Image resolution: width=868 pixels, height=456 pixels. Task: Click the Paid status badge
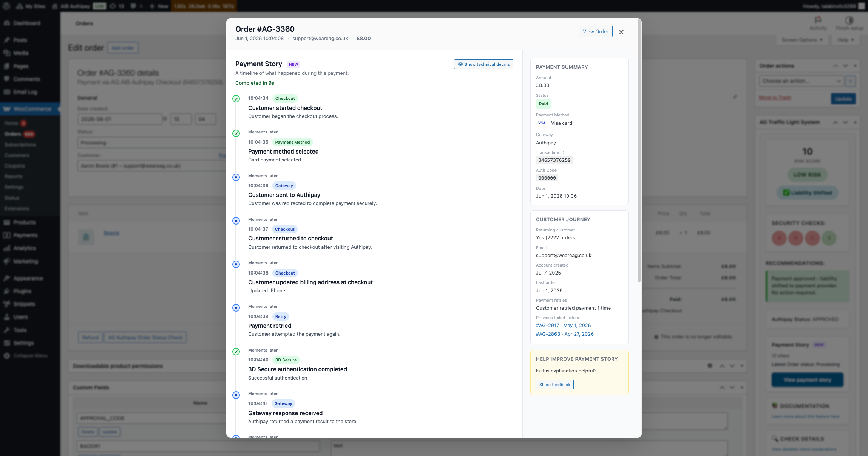click(544, 104)
